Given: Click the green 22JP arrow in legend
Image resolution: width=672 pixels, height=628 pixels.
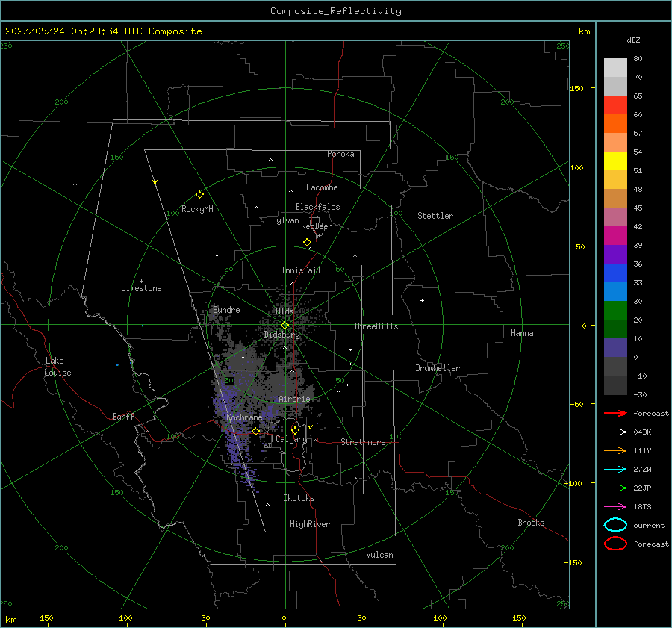Looking at the screenshot, I should (615, 488).
